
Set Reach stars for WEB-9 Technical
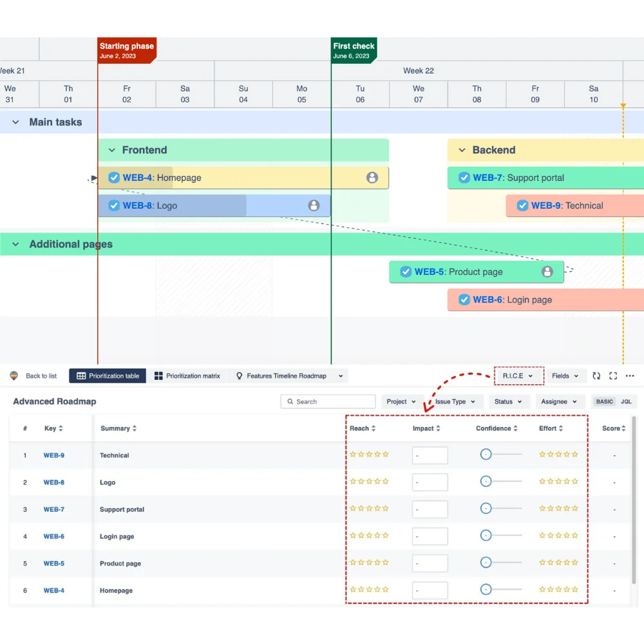(369, 454)
